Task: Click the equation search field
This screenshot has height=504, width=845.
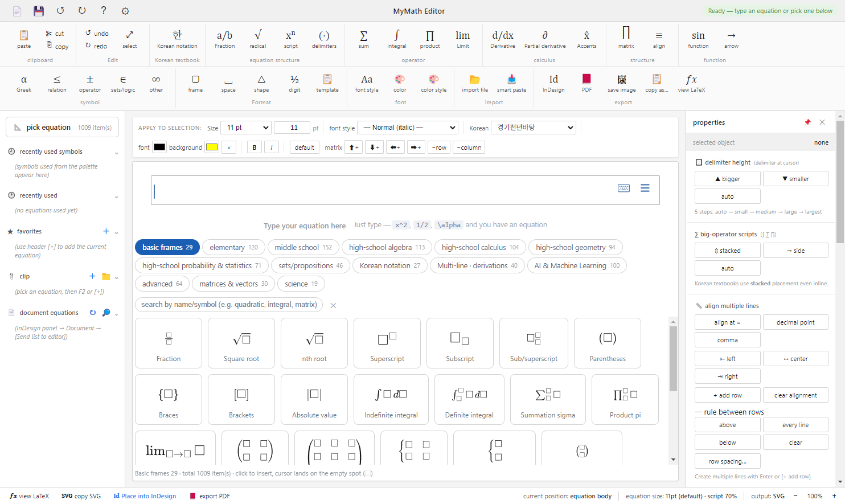Action: click(x=229, y=305)
